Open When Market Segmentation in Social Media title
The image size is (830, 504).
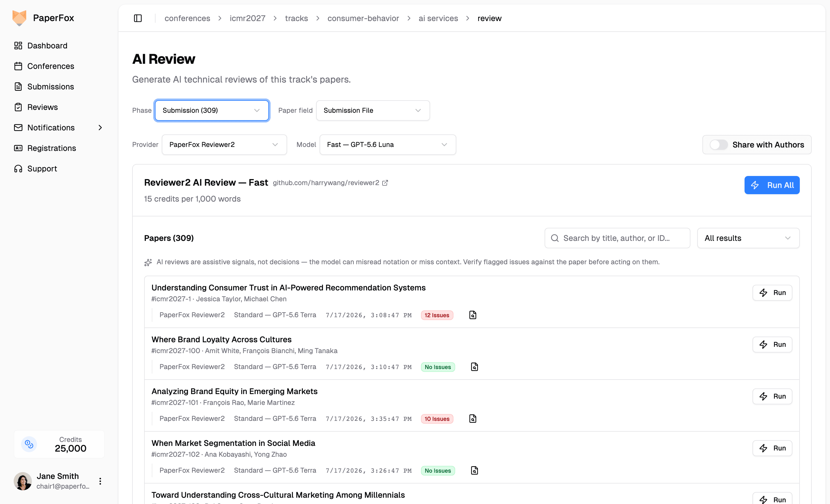click(x=233, y=443)
